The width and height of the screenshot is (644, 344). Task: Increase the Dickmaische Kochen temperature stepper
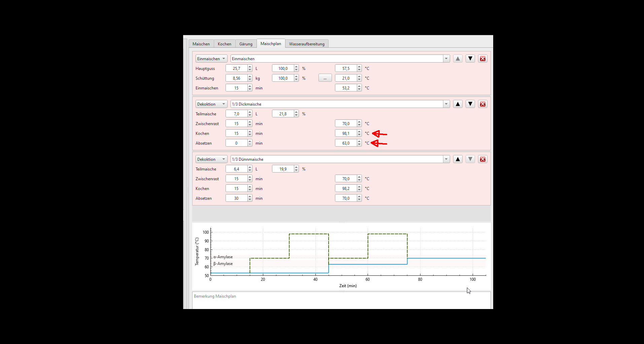(359, 132)
